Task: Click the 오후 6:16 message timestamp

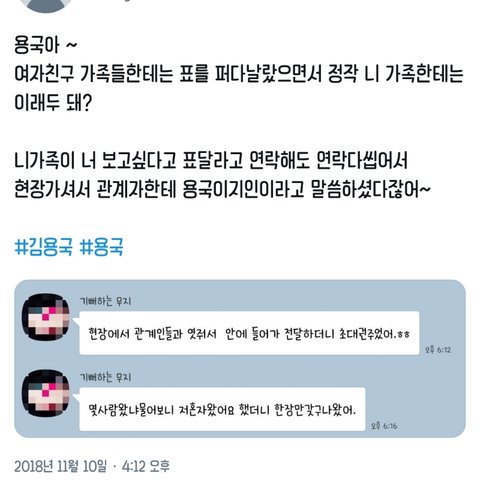Action: point(384,426)
